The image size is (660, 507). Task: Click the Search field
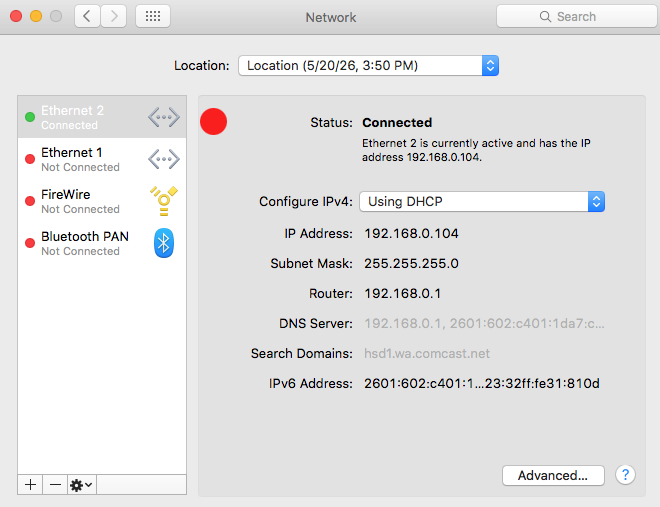(577, 16)
